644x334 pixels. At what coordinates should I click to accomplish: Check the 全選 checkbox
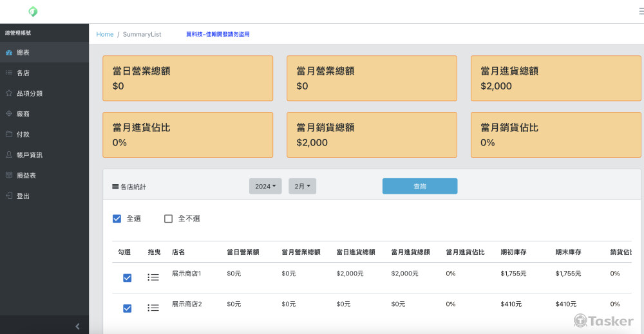pyautogui.click(x=117, y=219)
